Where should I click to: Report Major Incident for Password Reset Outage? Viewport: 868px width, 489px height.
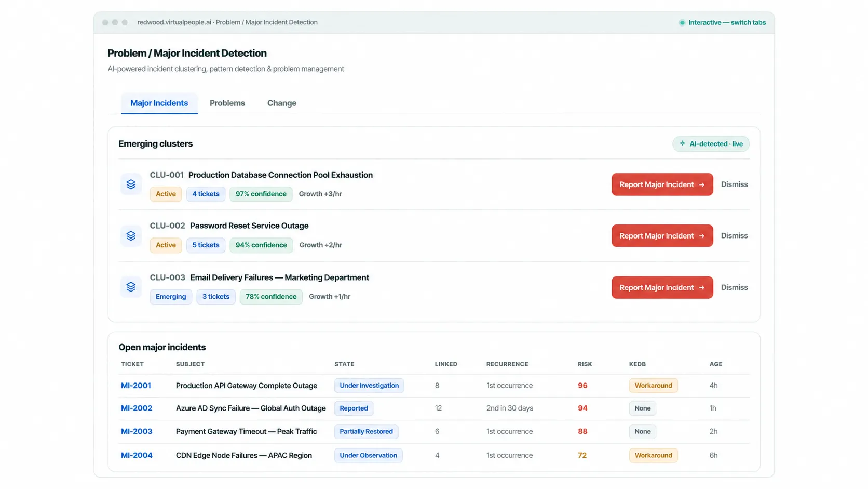pyautogui.click(x=662, y=235)
